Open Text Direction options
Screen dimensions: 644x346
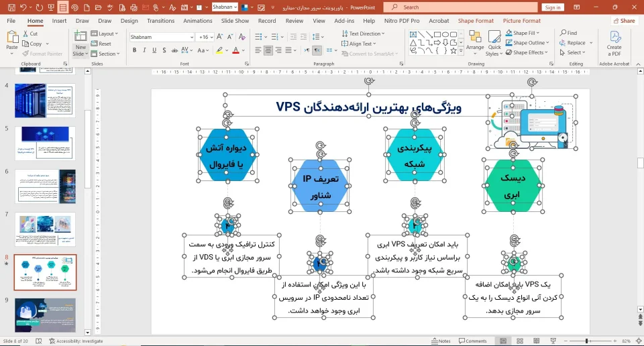click(x=363, y=34)
